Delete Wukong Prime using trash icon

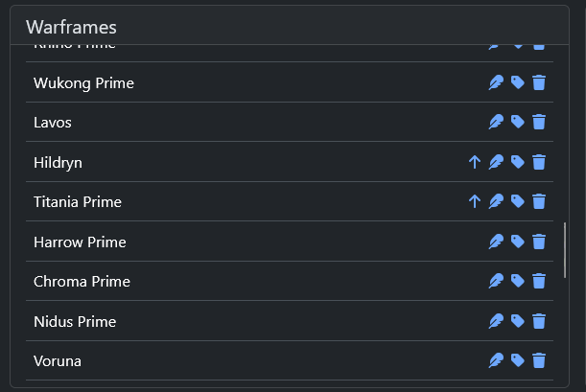coord(539,82)
